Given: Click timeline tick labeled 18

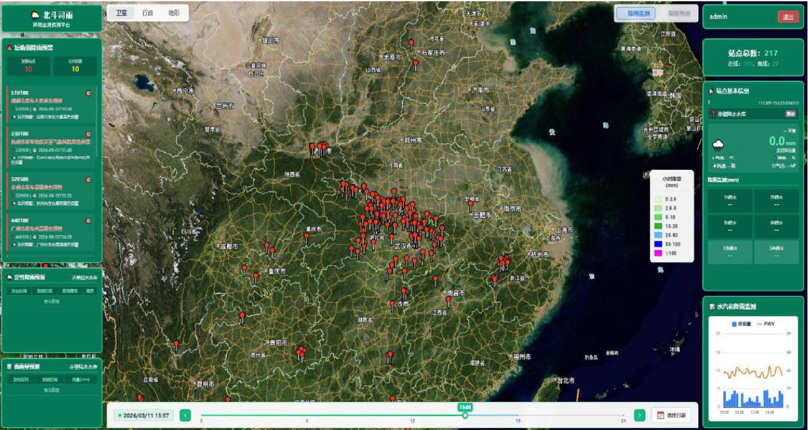Looking at the screenshot, I should pos(518,421).
